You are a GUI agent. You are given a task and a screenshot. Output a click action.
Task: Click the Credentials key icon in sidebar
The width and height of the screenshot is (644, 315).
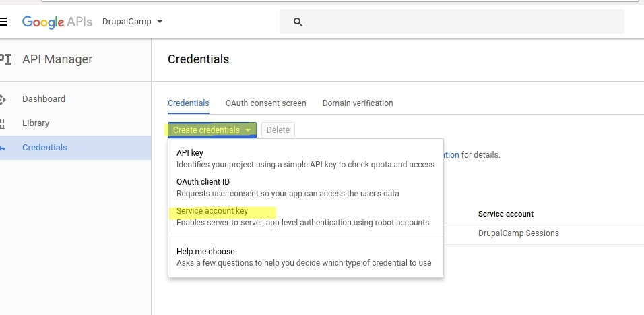pyautogui.click(x=3, y=148)
